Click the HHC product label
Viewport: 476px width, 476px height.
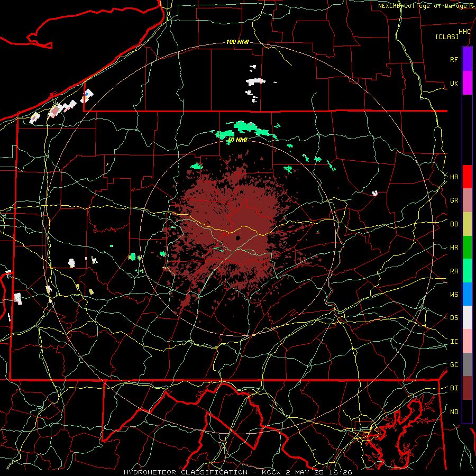pyautogui.click(x=464, y=32)
